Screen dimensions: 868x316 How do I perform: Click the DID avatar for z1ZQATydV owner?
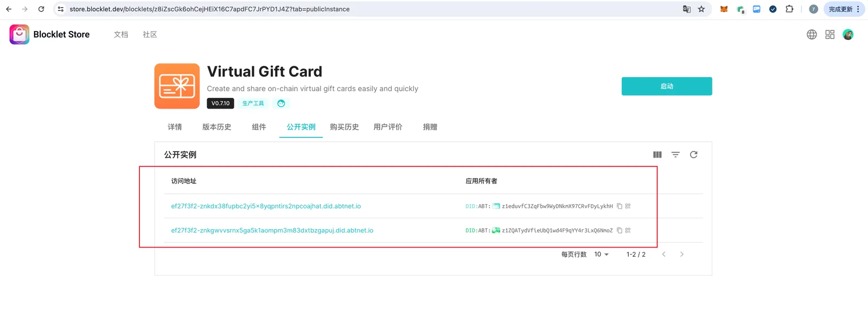click(496, 231)
